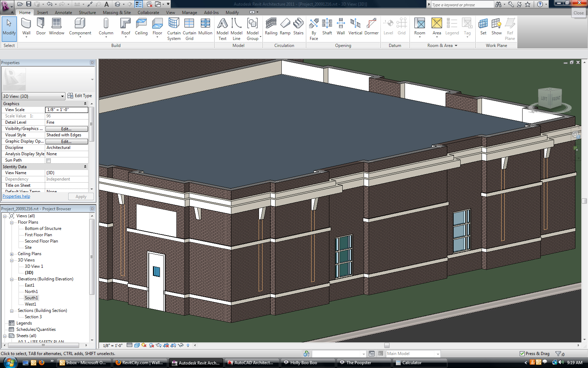The width and height of the screenshot is (588, 368).
Task: Switch to the Annotate ribbon tab
Action: tap(63, 13)
